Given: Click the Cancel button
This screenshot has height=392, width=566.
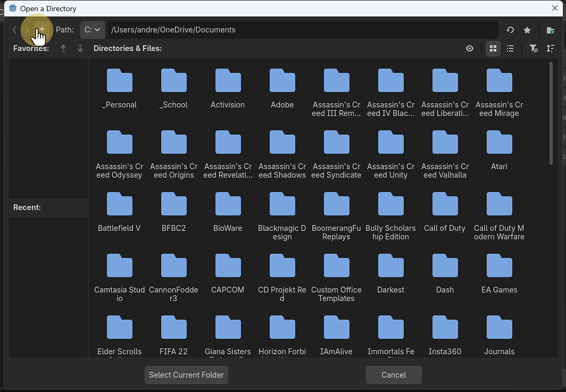Looking at the screenshot, I should 394,375.
